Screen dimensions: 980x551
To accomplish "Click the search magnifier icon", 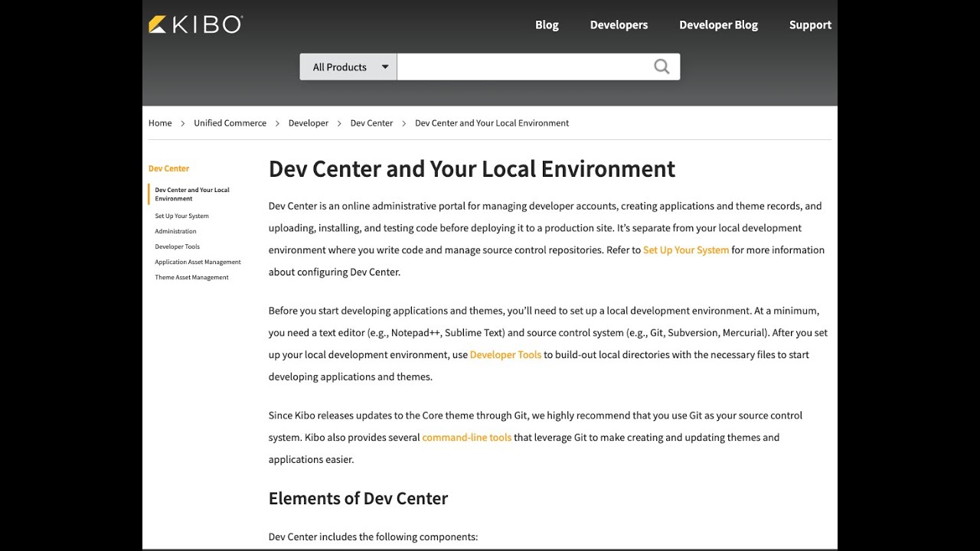I will 661,67.
